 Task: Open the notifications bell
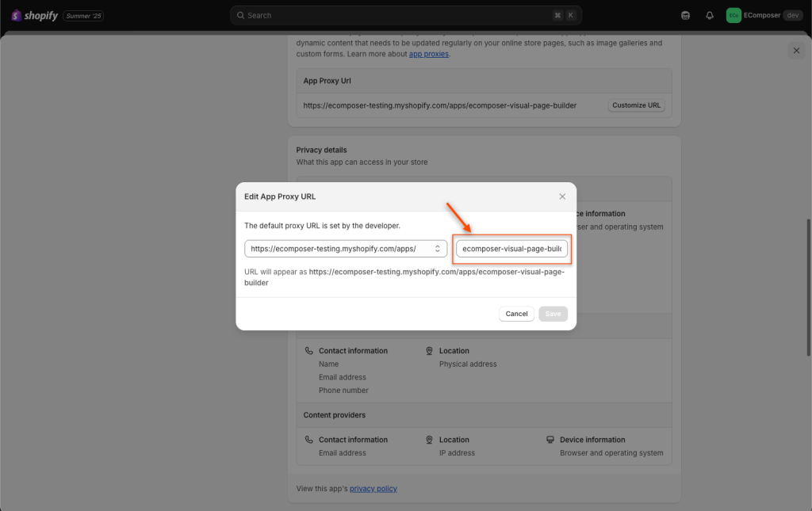click(x=710, y=16)
